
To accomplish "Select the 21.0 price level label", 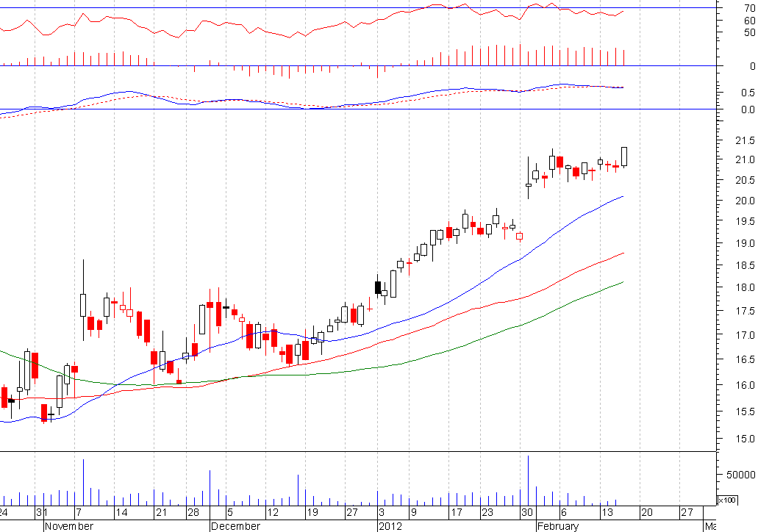I will click(x=745, y=160).
